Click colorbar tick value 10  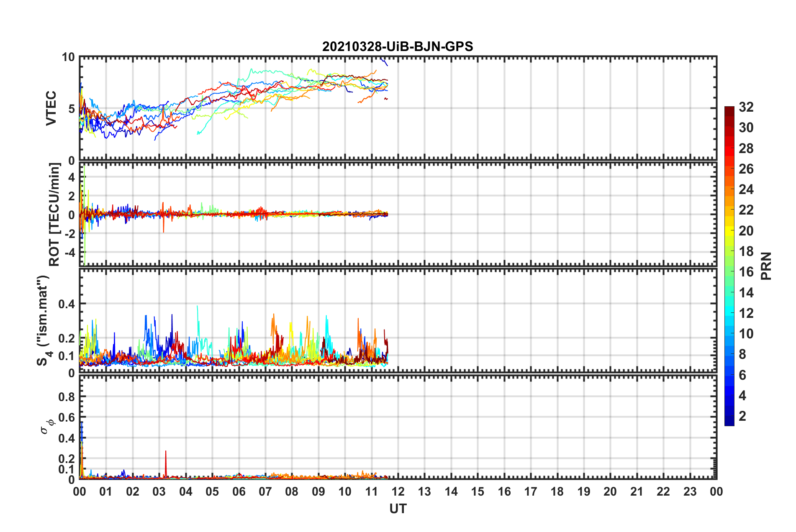click(746, 334)
